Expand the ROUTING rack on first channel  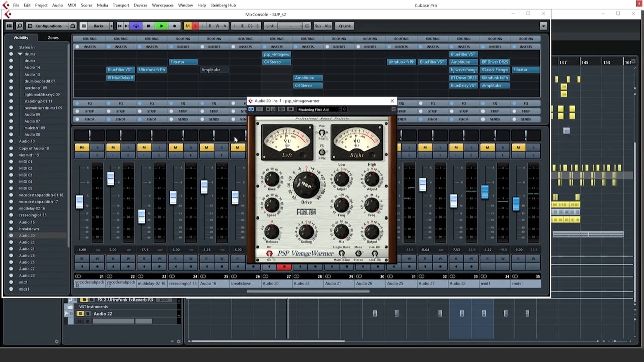89,39
